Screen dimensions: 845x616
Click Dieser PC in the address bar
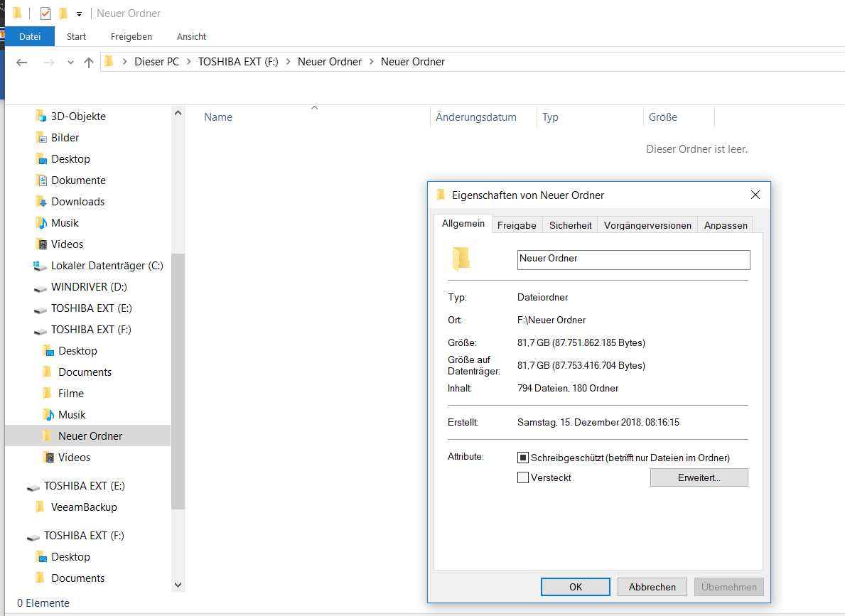[x=156, y=62]
